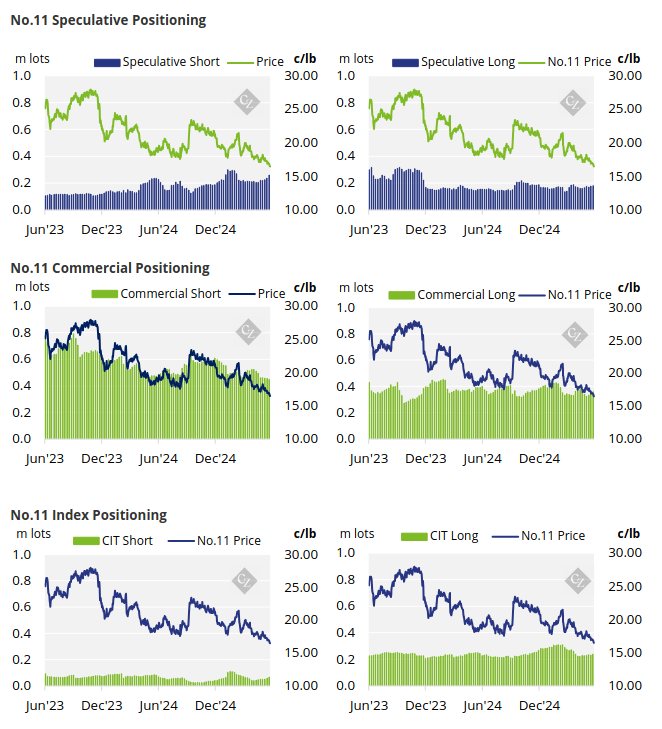This screenshot has height=729, width=662.
Task: Click the CIT Long legend label
Action: pos(454,536)
